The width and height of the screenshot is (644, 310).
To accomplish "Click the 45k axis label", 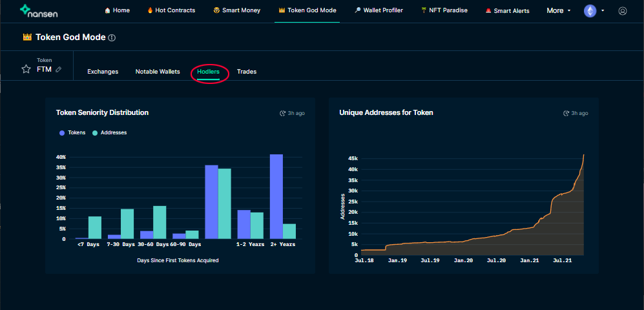I will [353, 159].
